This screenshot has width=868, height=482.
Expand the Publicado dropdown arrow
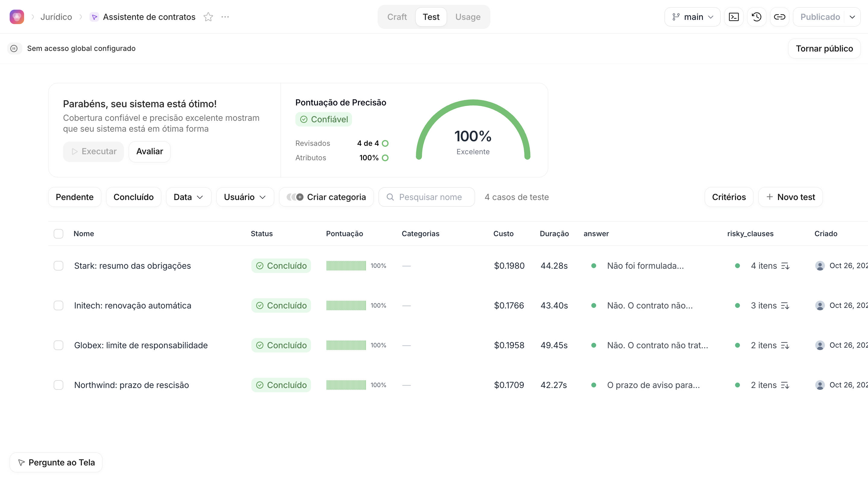(852, 17)
